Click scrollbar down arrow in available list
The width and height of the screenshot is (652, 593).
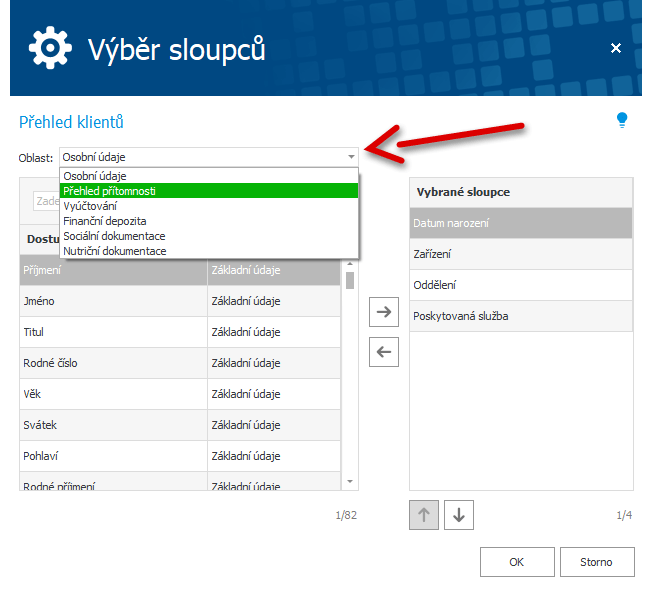click(350, 482)
